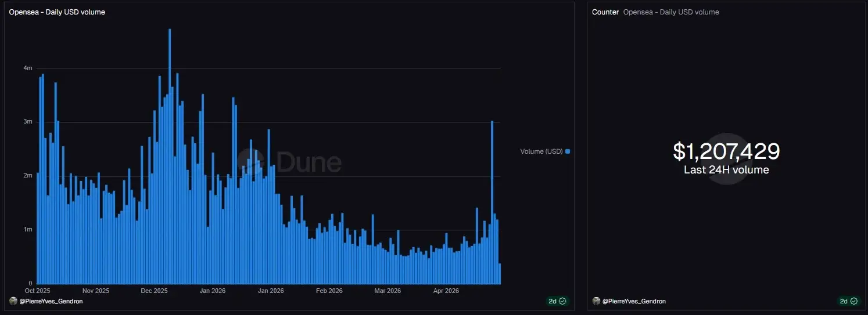Screen dimensions: 868x315
Task: Click the $1,207,429 counter value
Action: (x=726, y=151)
